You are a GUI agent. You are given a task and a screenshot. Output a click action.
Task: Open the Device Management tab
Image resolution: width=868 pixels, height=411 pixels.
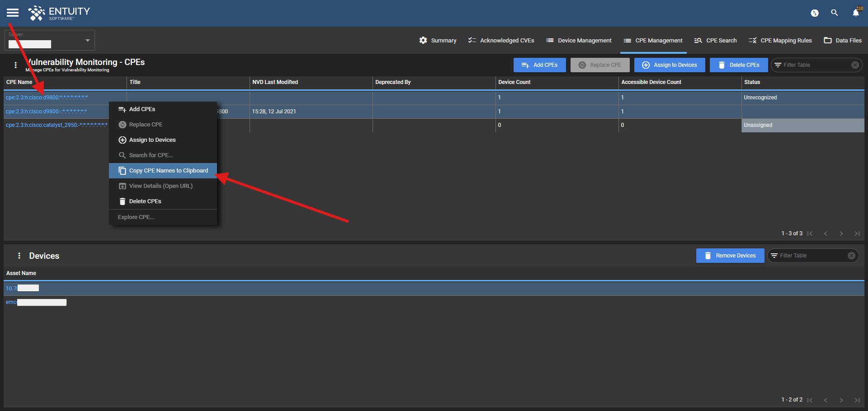tap(579, 40)
